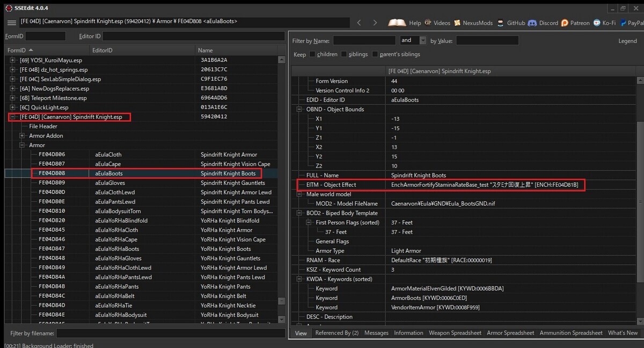
Task: Enable the parent's siblings checkbox
Action: pyautogui.click(x=375, y=54)
